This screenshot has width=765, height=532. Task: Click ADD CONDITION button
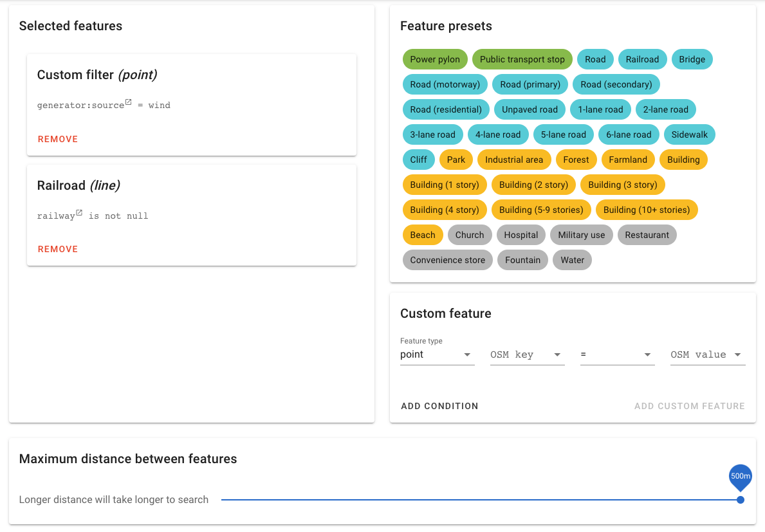pyautogui.click(x=439, y=406)
